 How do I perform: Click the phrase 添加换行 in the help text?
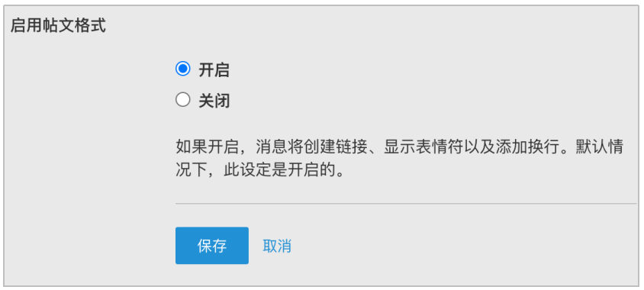[528, 147]
